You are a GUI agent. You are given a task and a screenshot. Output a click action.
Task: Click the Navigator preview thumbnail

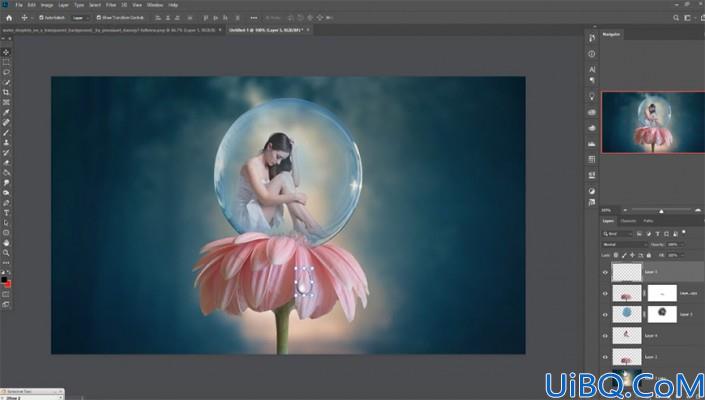click(x=653, y=122)
